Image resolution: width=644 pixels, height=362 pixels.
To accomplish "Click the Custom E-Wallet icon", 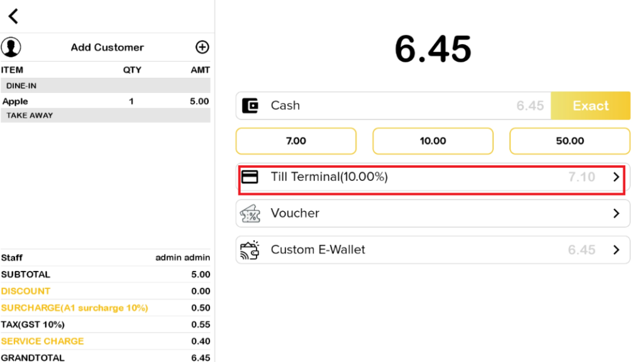I will pos(250,250).
